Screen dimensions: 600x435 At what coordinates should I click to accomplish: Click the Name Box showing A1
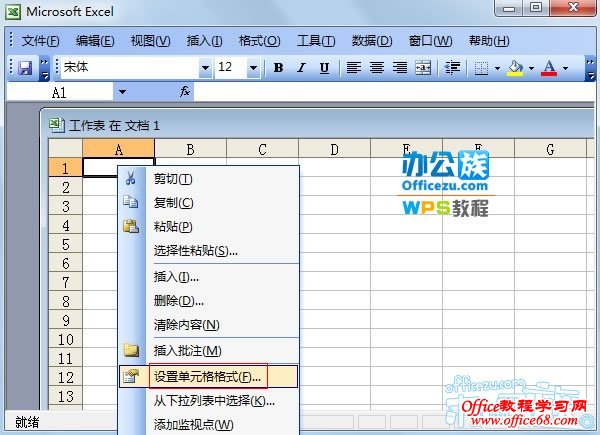pyautogui.click(x=60, y=92)
